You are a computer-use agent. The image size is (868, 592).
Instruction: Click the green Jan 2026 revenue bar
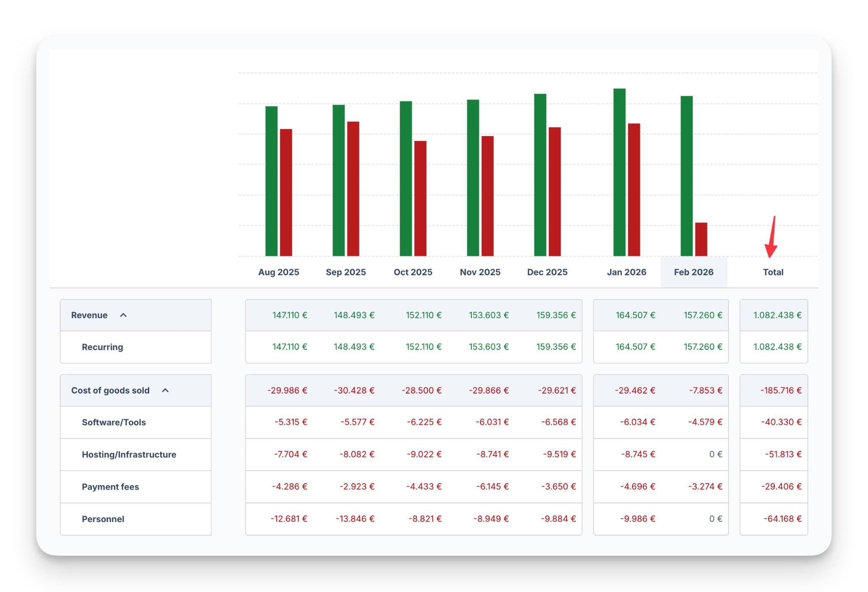pos(619,172)
